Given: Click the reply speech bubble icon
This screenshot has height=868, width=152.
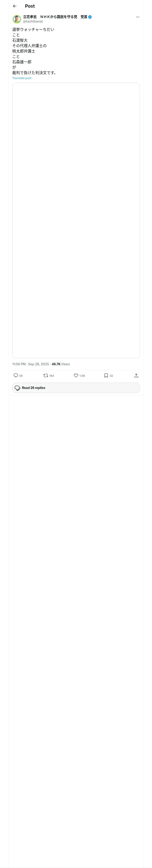Looking at the screenshot, I should pyautogui.click(x=16, y=375).
